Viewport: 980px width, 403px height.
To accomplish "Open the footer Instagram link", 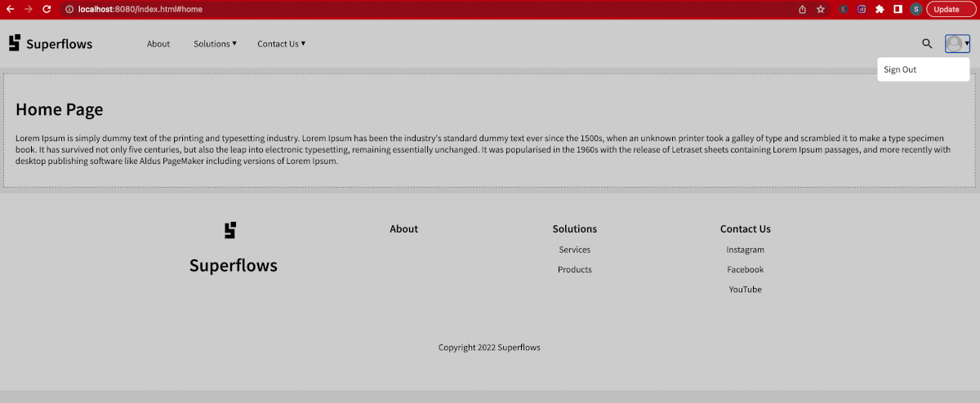I will [x=746, y=250].
